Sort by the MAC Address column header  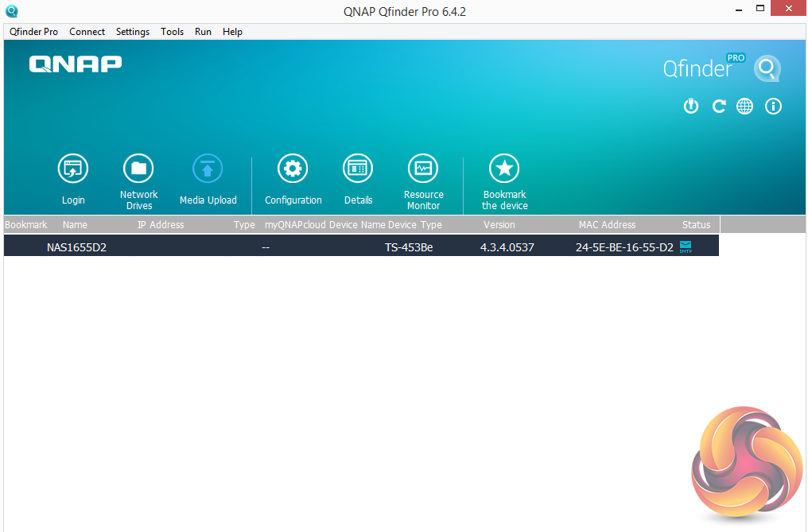(607, 225)
